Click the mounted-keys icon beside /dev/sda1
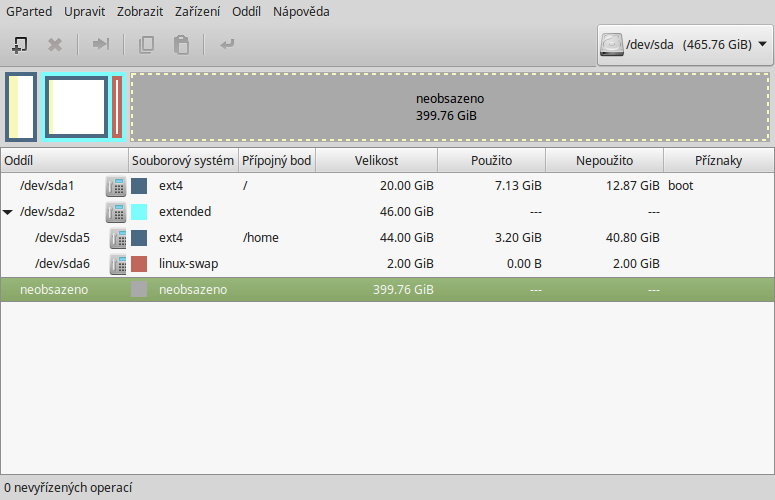775x500 pixels. click(116, 186)
